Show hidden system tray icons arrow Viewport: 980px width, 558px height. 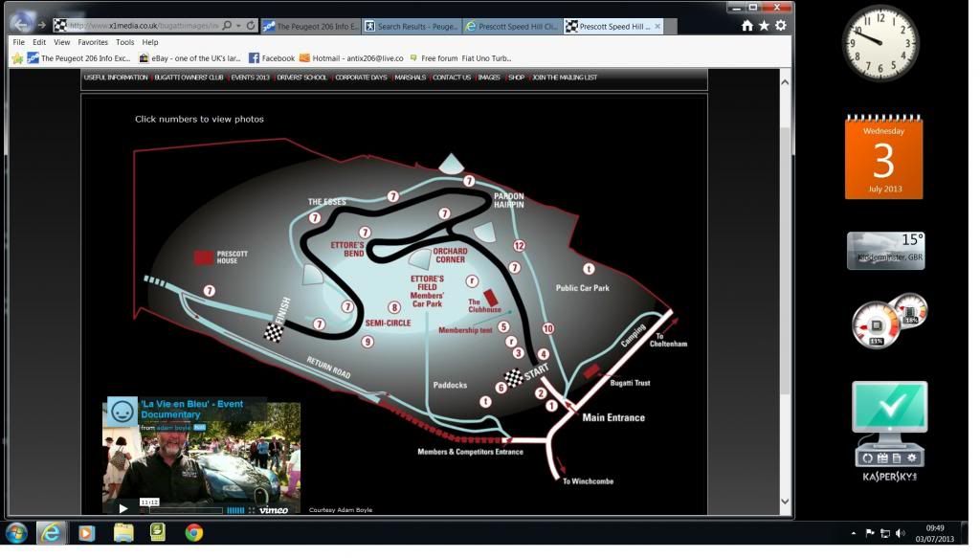pos(853,533)
